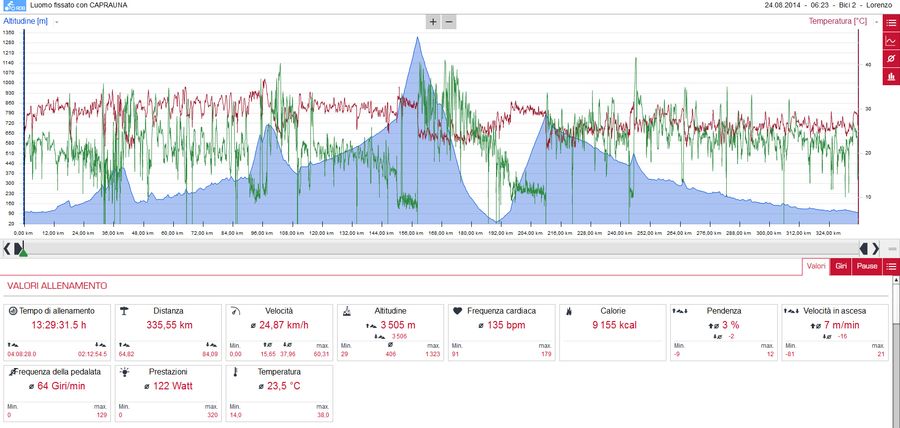Switch to the Giri tab
900x428 pixels.
[x=841, y=266]
